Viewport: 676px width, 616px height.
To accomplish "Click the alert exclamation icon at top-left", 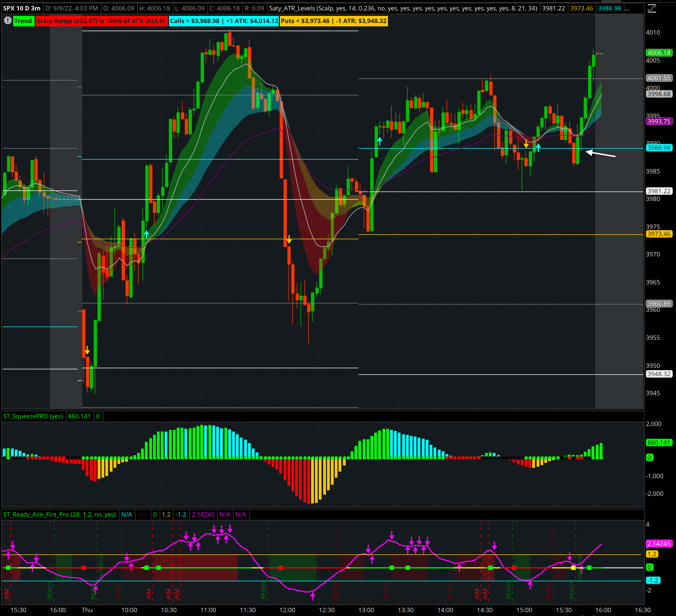I will click(x=7, y=21).
